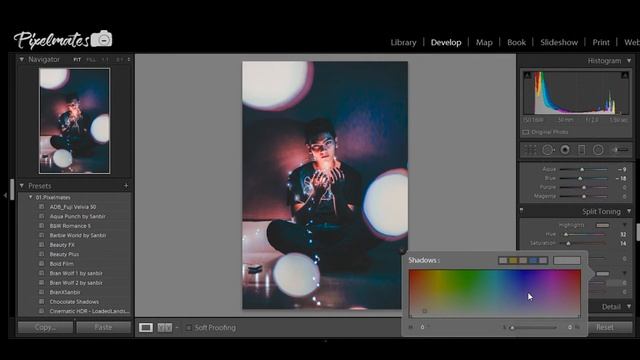Select the Adjustment Brush tool

(620, 150)
